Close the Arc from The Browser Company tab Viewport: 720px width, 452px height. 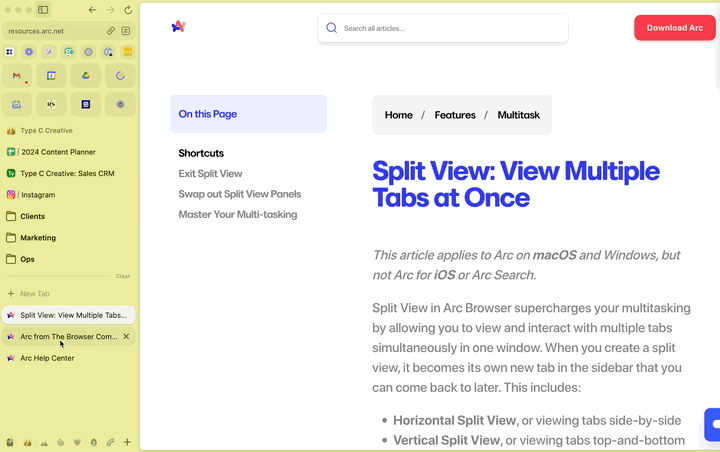(126, 337)
